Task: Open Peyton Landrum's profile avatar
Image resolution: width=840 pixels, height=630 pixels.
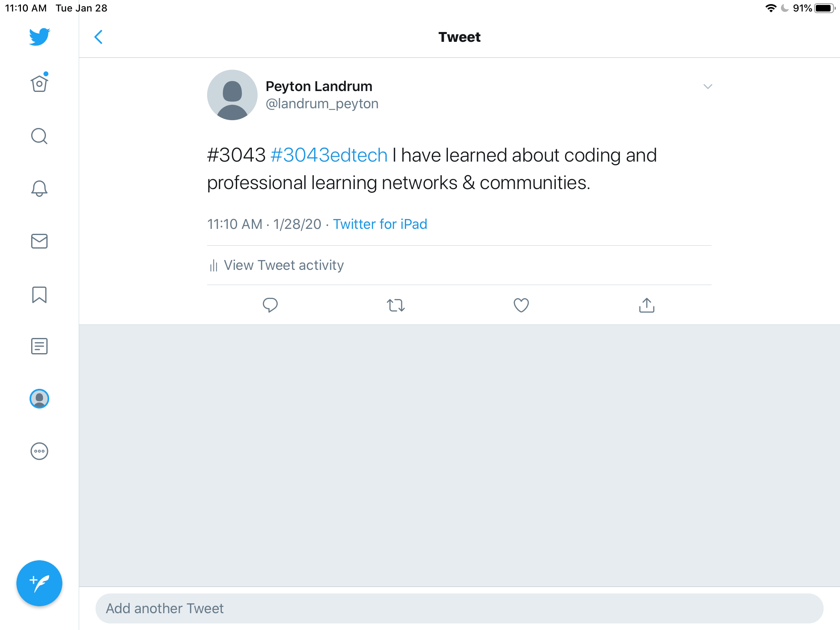Action: point(232,95)
